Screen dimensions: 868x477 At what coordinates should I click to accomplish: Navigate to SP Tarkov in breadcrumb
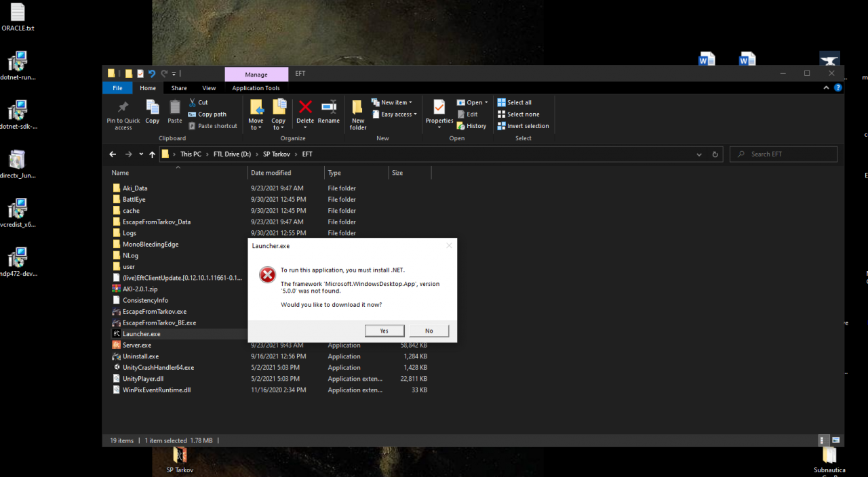click(x=277, y=154)
